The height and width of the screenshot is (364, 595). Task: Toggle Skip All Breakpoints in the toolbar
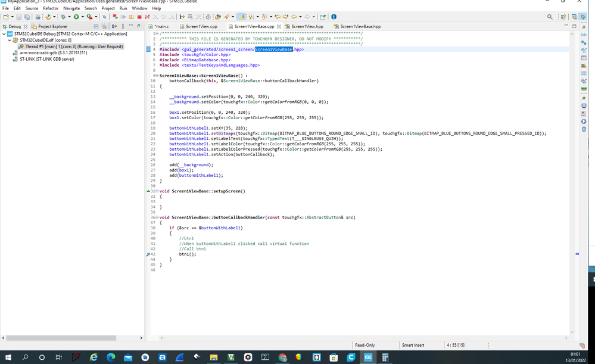click(105, 17)
